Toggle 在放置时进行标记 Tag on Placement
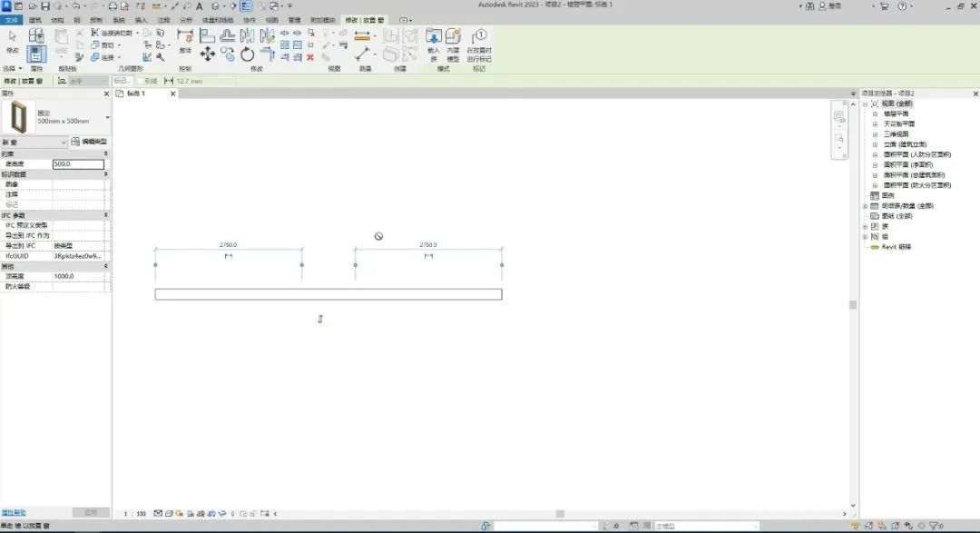The height and width of the screenshot is (533, 980). pyautogui.click(x=479, y=45)
